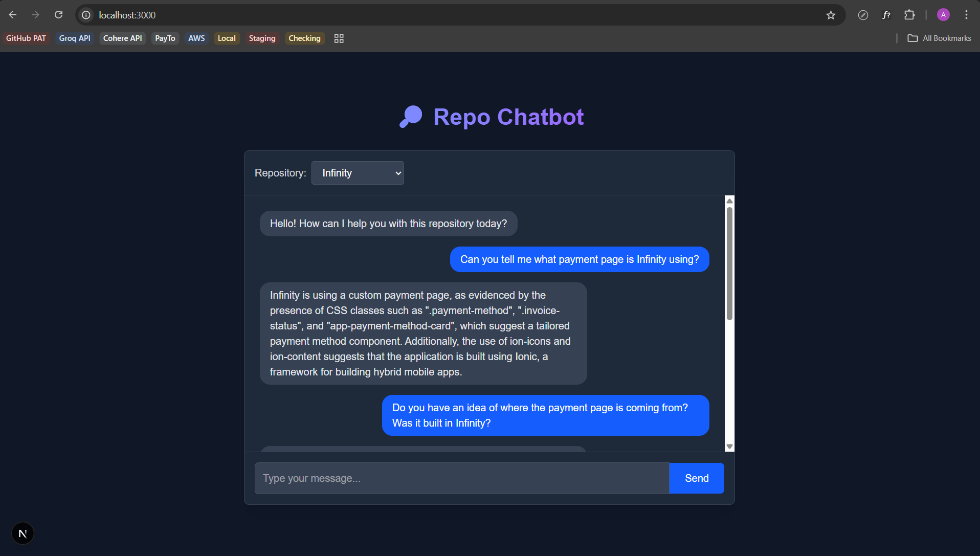The width and height of the screenshot is (980, 556).
Task: Click the Next.js dev tools badge
Action: click(x=23, y=533)
